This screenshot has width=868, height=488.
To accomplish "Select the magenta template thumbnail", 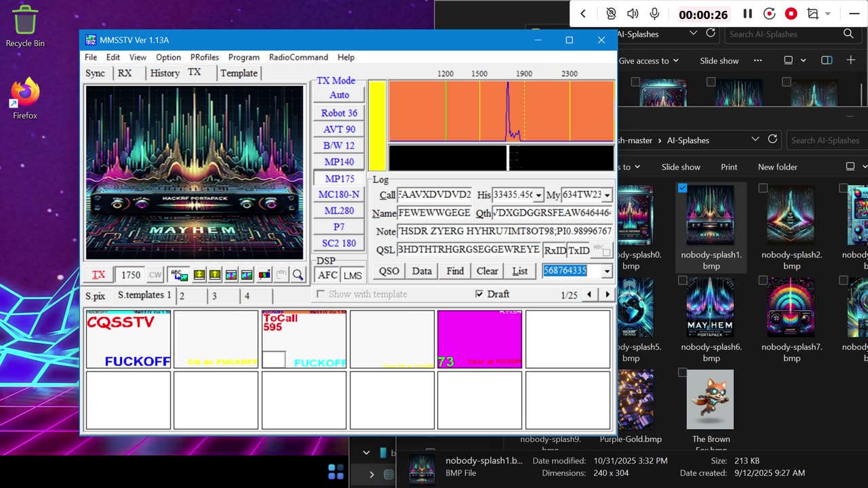I will (479, 340).
